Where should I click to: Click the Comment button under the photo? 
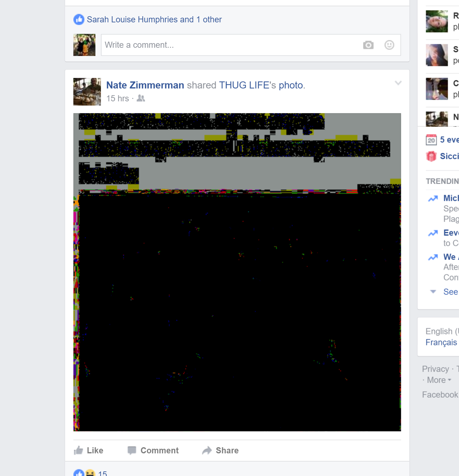(x=153, y=450)
